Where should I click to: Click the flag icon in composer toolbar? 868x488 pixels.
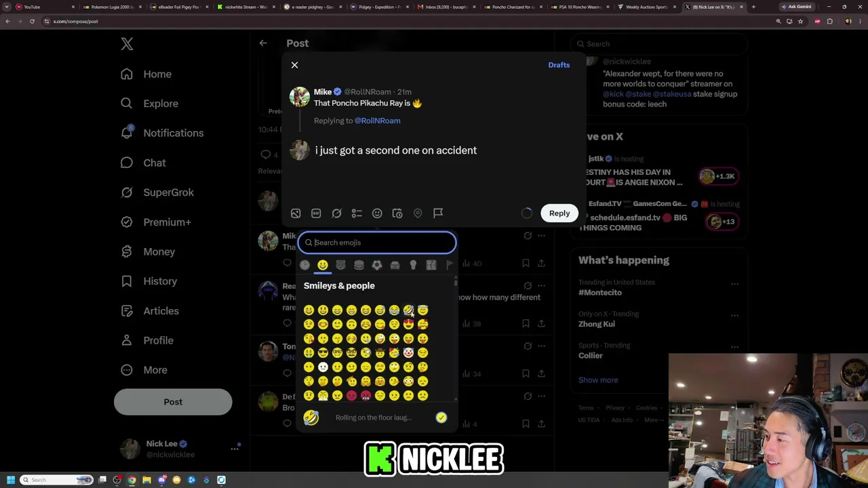tap(438, 213)
